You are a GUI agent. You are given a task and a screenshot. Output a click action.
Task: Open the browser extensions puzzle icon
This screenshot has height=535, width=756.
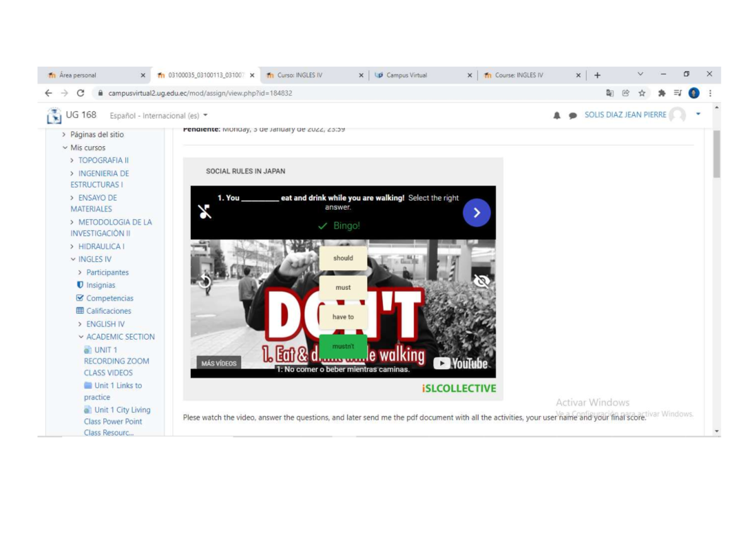click(x=661, y=93)
